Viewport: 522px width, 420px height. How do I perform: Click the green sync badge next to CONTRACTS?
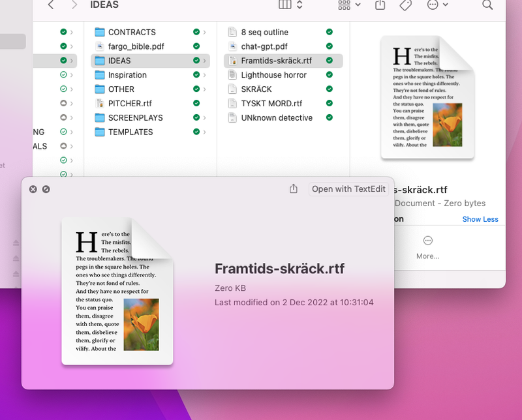(x=195, y=31)
